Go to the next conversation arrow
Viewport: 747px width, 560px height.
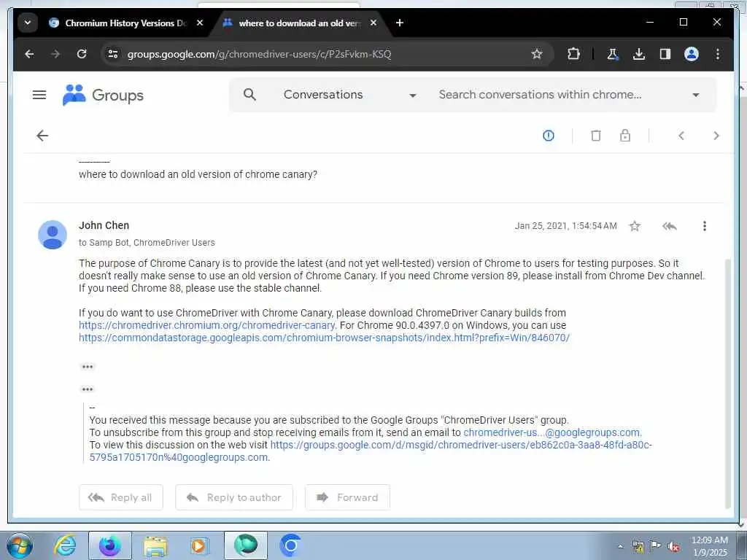(x=716, y=136)
